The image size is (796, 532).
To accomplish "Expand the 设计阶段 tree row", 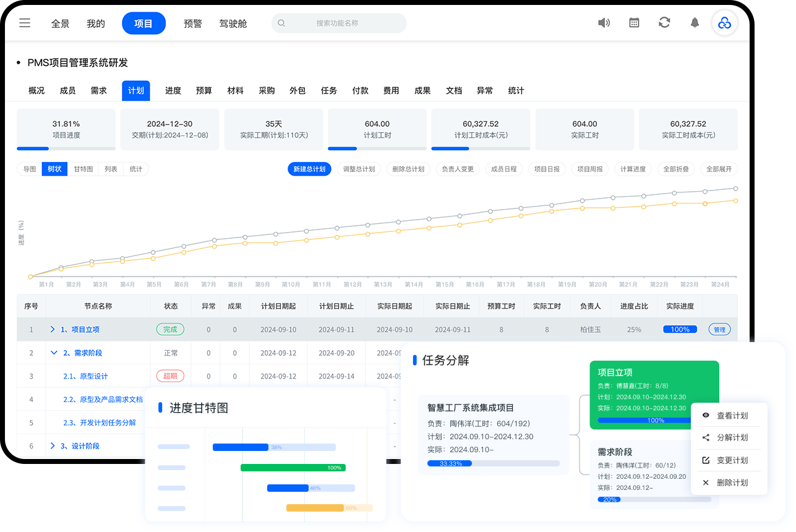I will [53, 446].
